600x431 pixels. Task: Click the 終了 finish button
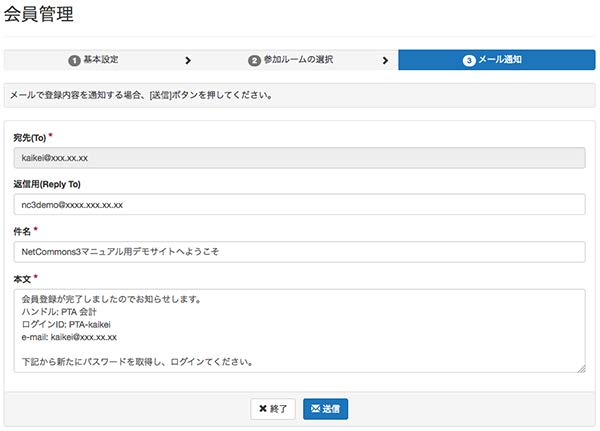click(273, 409)
